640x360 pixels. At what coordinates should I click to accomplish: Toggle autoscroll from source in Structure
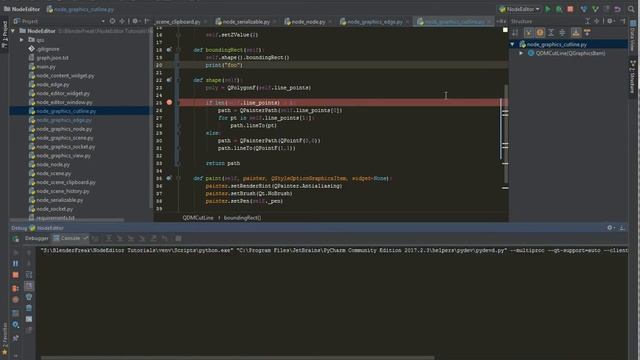click(x=587, y=33)
